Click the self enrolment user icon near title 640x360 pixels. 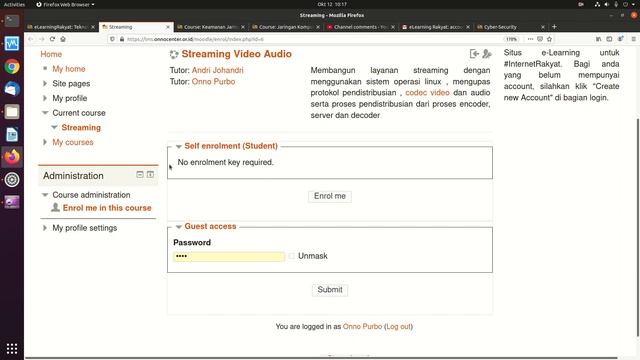(x=487, y=54)
